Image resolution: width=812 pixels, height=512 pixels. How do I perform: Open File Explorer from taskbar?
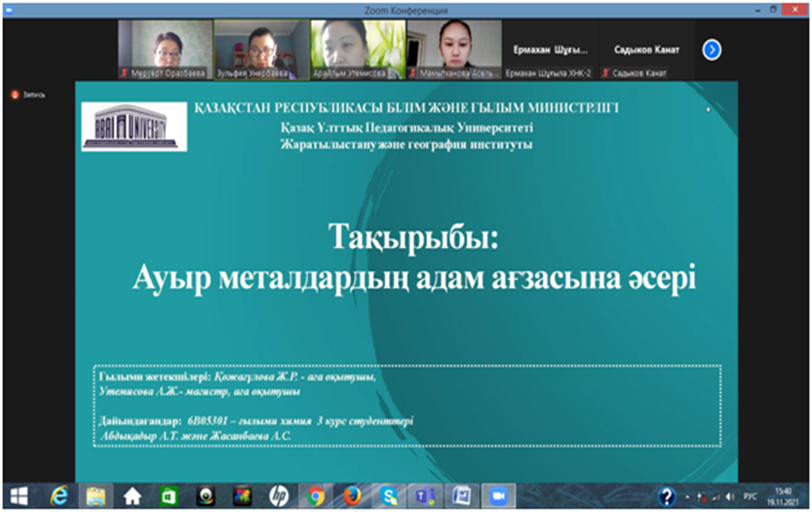(x=96, y=495)
